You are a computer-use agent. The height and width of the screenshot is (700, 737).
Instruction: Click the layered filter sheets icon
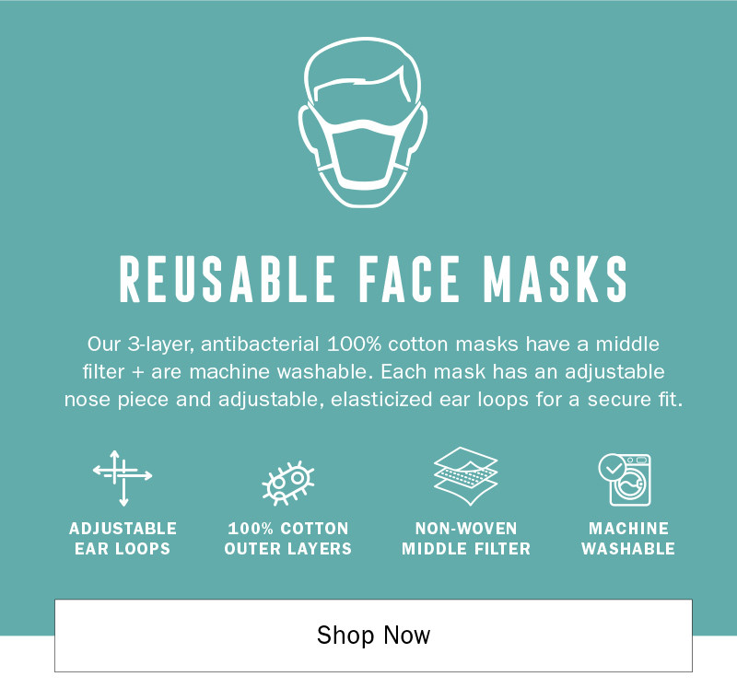coord(465,476)
